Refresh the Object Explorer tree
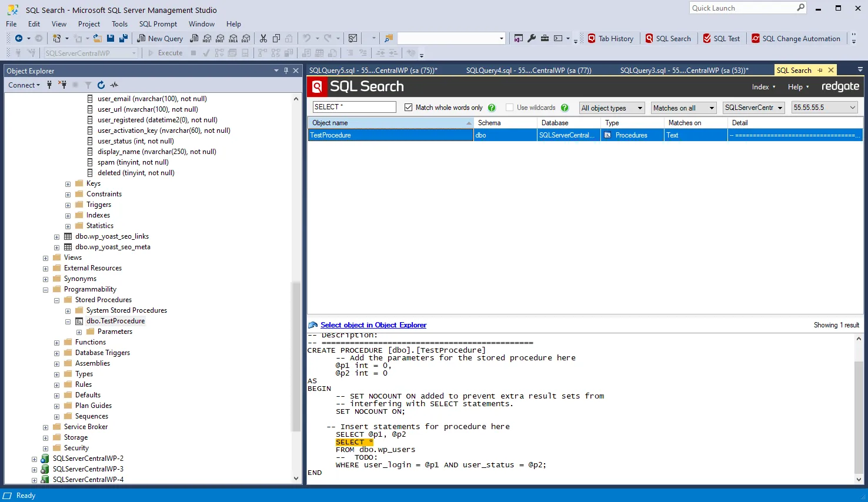868x502 pixels. pyautogui.click(x=101, y=85)
